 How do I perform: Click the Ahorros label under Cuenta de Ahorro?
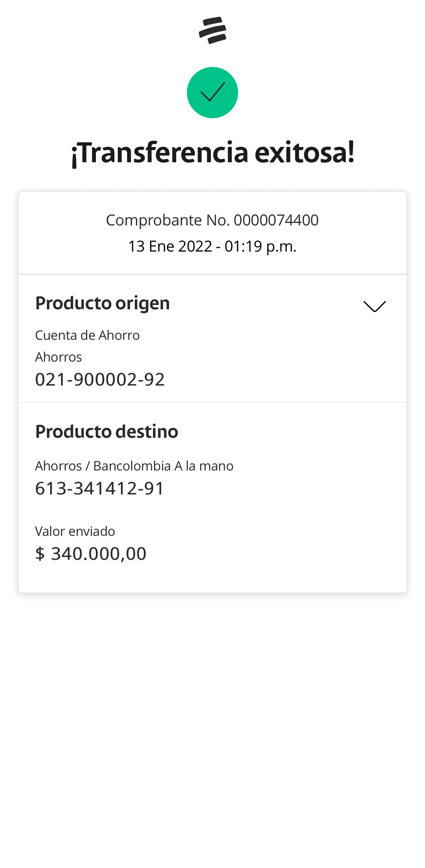58,357
